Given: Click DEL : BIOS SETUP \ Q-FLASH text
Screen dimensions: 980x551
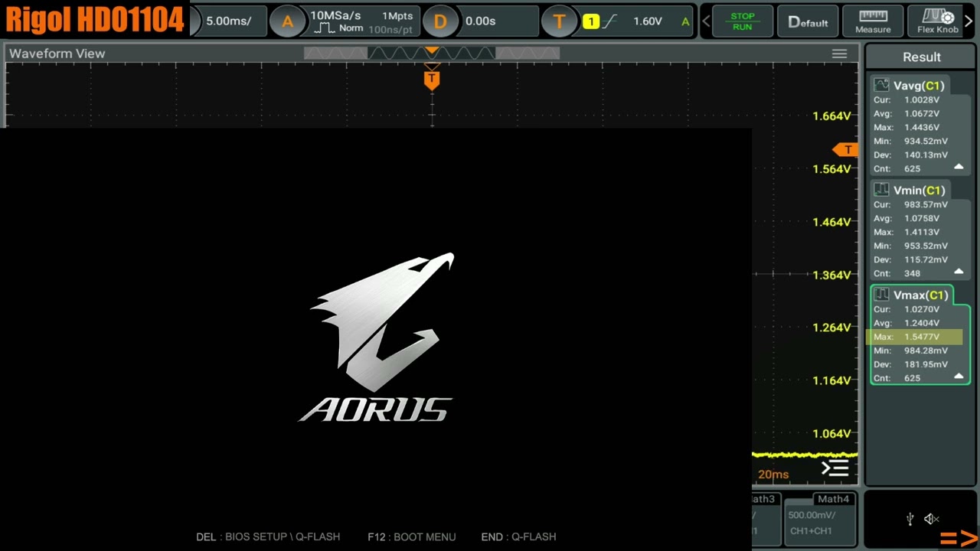Looking at the screenshot, I should tap(268, 537).
